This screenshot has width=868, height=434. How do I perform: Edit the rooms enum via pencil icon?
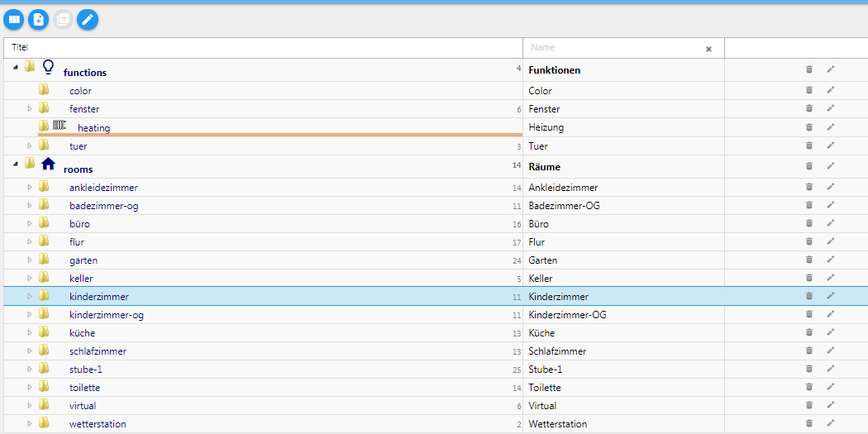831,166
